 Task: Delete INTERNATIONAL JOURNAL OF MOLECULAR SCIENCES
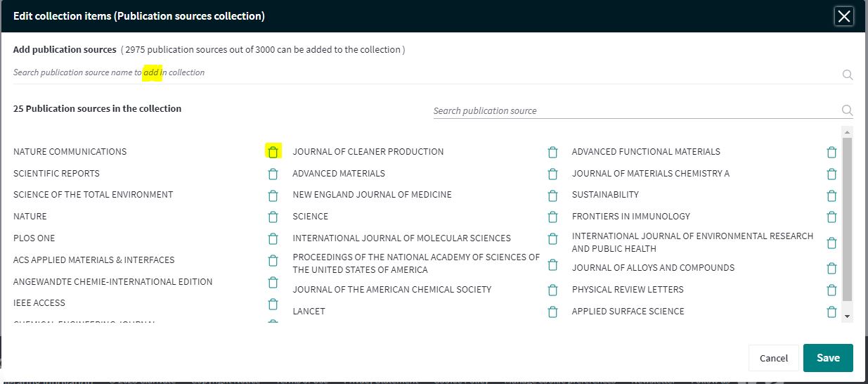pos(552,239)
